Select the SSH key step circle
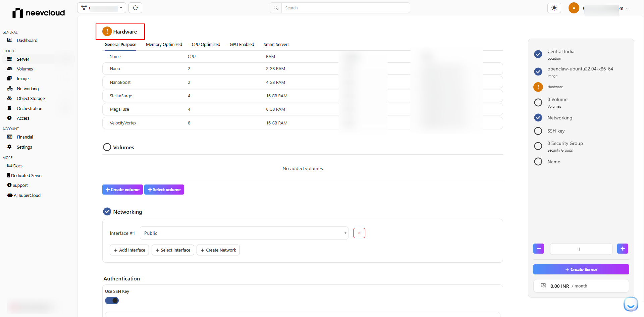Viewport: 644px width, 317px height. [538, 131]
